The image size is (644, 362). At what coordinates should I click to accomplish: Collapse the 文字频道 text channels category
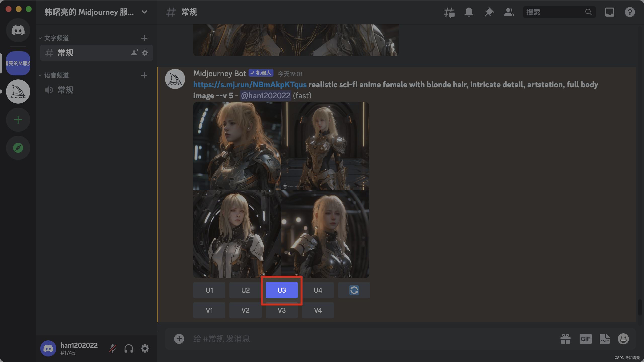click(56, 38)
